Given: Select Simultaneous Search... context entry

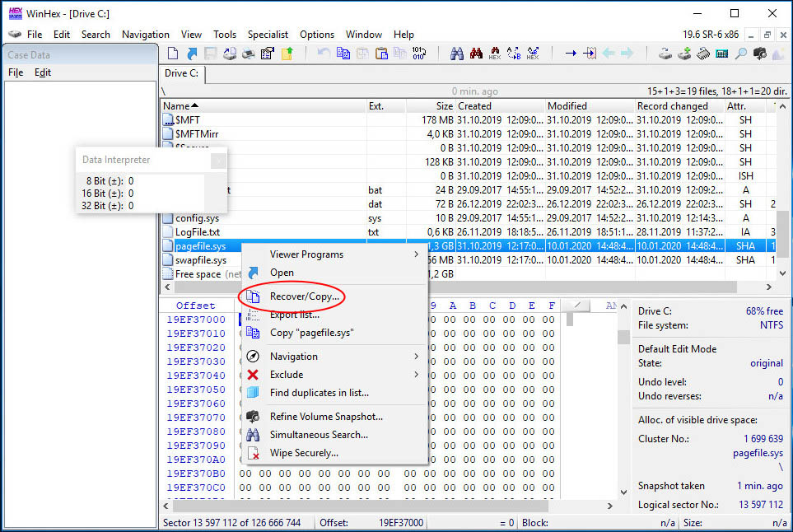Looking at the screenshot, I should 335,434.
